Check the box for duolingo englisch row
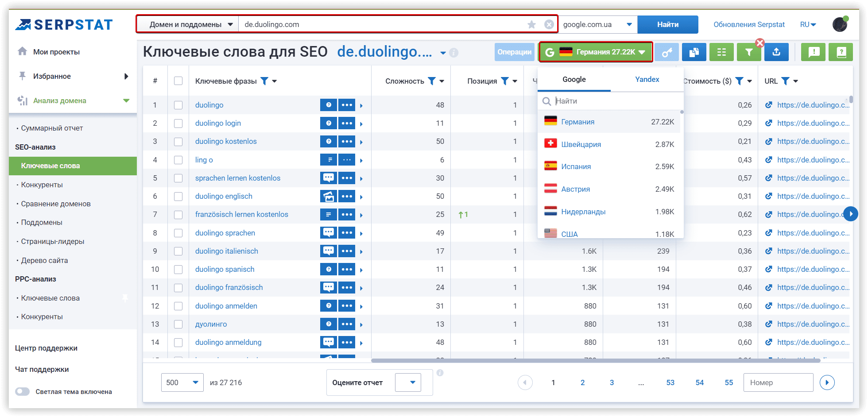 178,196
